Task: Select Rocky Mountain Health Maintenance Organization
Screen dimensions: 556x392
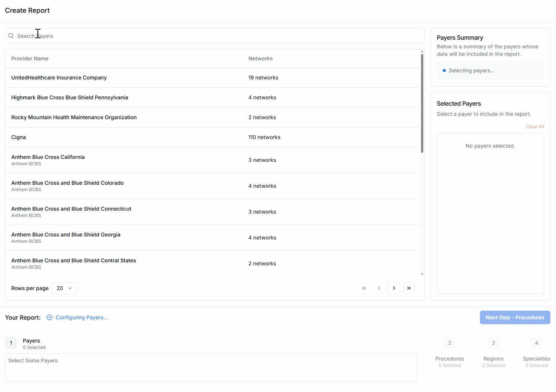Action: pos(213,117)
